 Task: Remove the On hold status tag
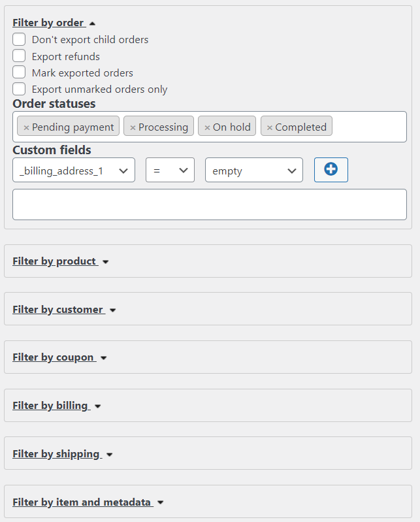(207, 127)
